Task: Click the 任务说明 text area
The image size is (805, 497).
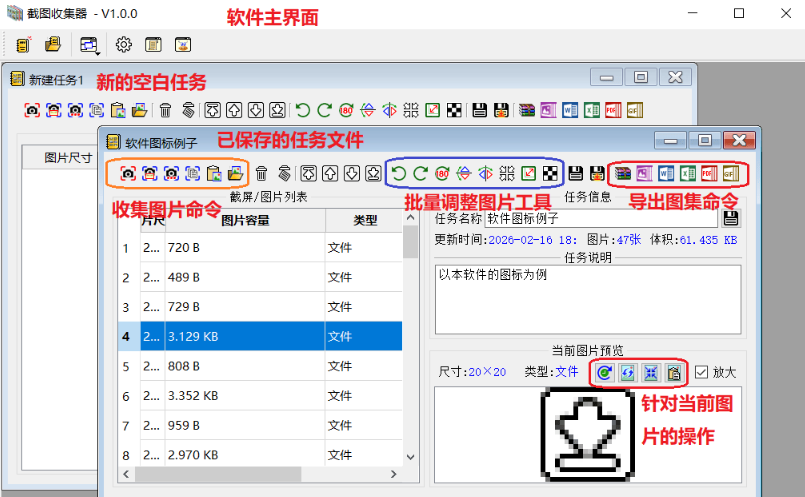Action: (x=588, y=299)
